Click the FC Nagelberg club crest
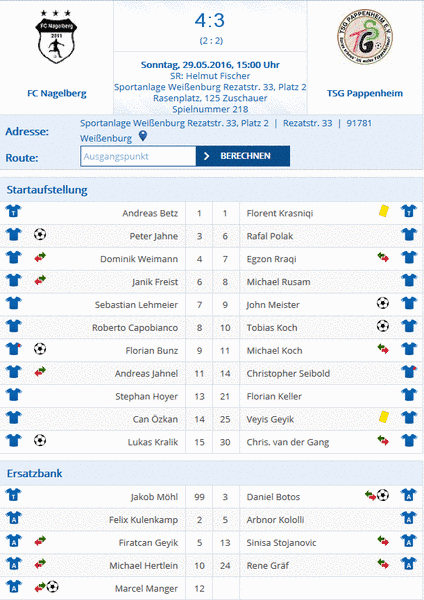 [x=56, y=37]
